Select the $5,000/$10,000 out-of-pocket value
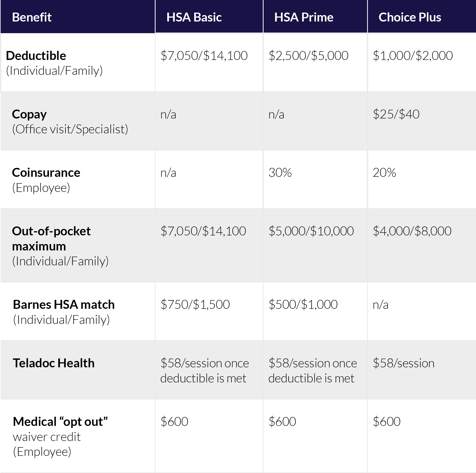Image resolution: width=476 pixels, height=473 pixels. (311, 231)
